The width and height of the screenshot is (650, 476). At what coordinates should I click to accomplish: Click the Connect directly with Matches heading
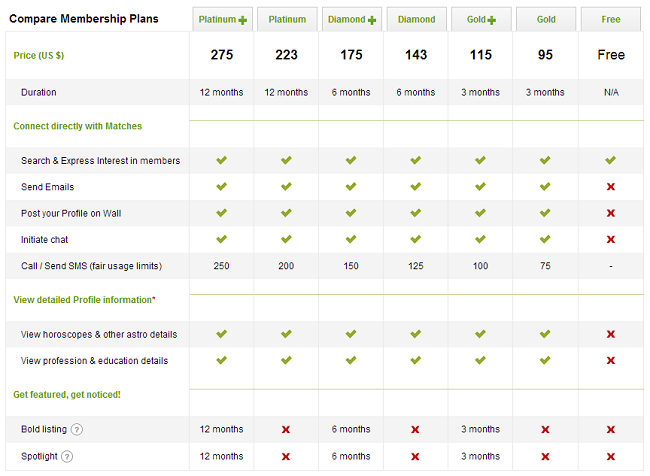(78, 126)
